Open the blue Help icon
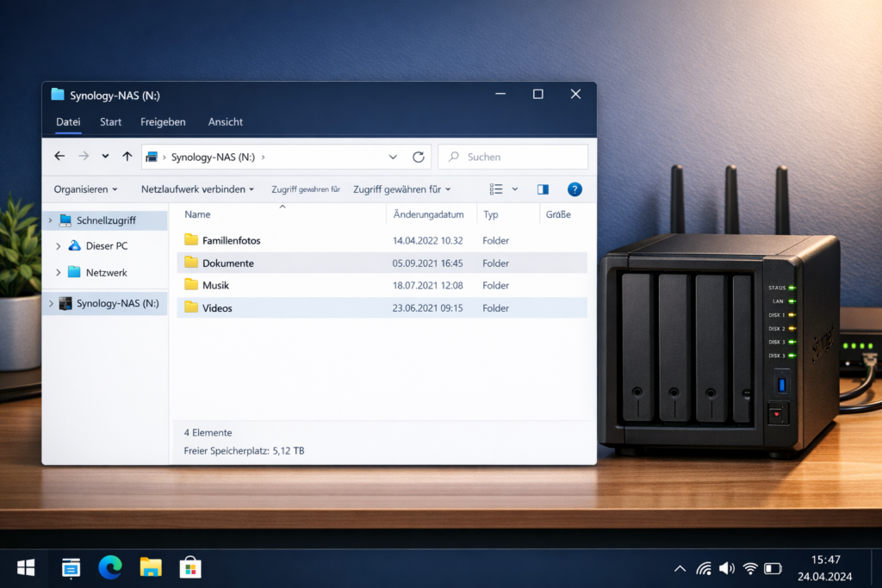882x588 pixels. 575,189
